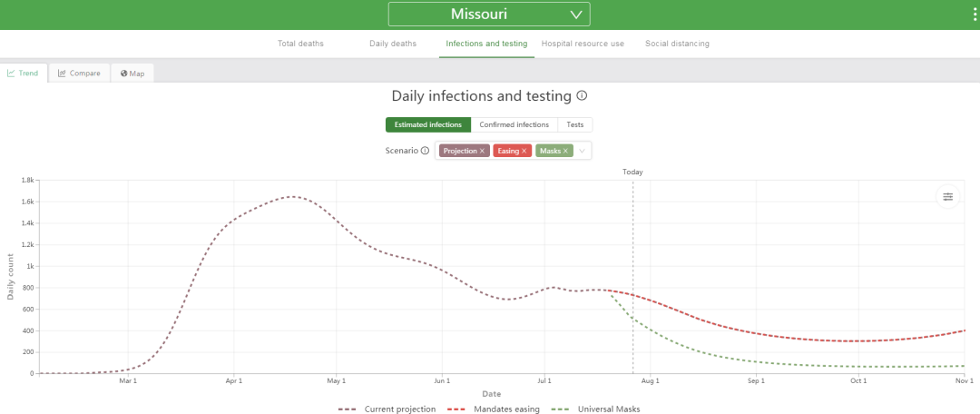Open the three-dot kebab menu
The width and height of the screenshot is (980, 414).
pyautogui.click(x=975, y=14)
